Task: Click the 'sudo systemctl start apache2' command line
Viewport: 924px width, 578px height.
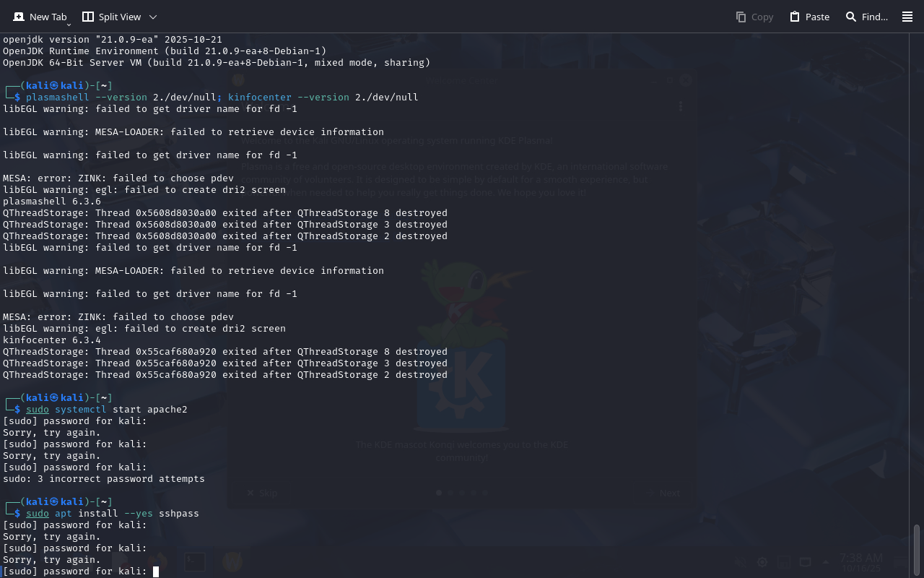Action: point(106,410)
